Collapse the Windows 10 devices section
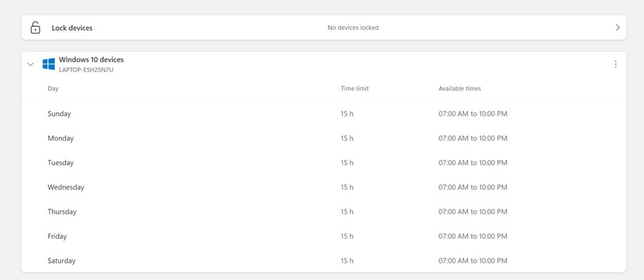The width and height of the screenshot is (644, 280). pyautogui.click(x=30, y=64)
